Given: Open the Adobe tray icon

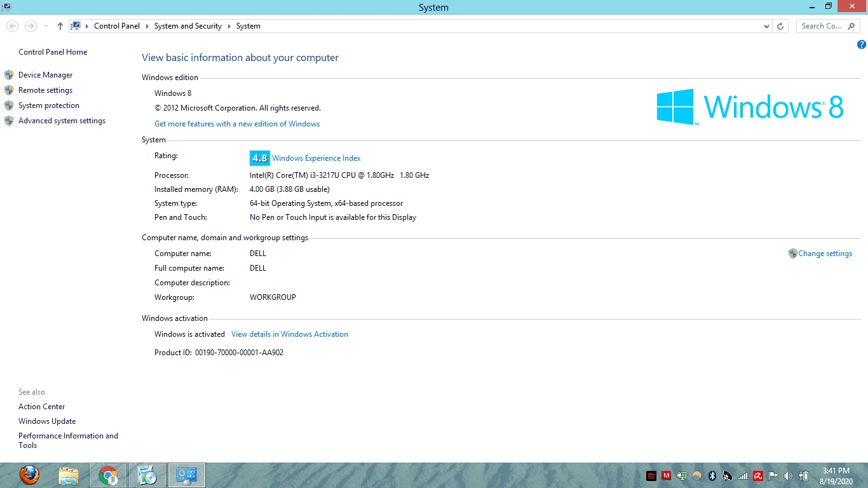Looking at the screenshot, I should (x=667, y=476).
